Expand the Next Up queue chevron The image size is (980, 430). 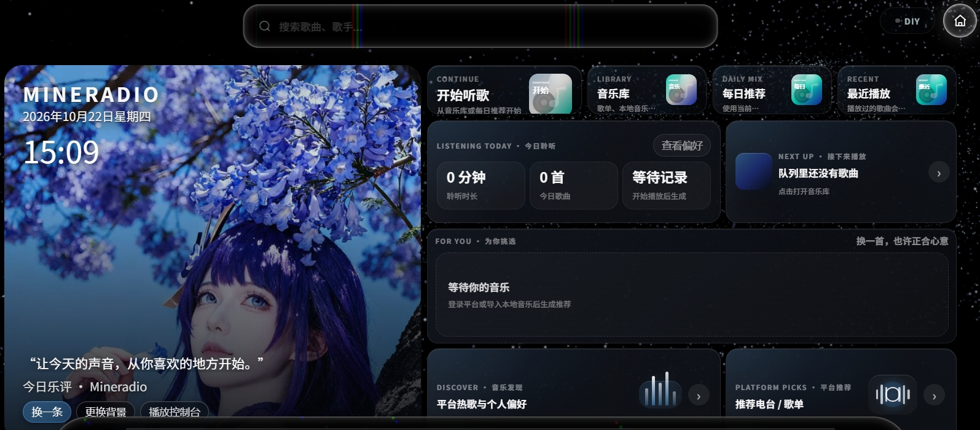click(x=939, y=173)
